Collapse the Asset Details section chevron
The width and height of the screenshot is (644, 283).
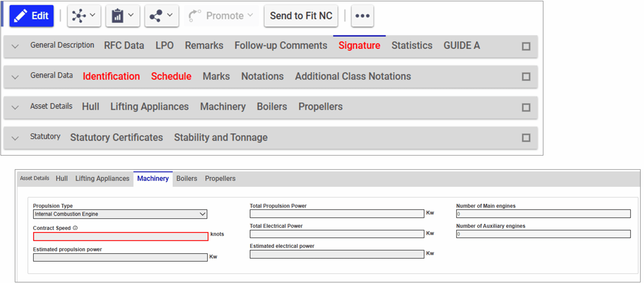(x=15, y=108)
